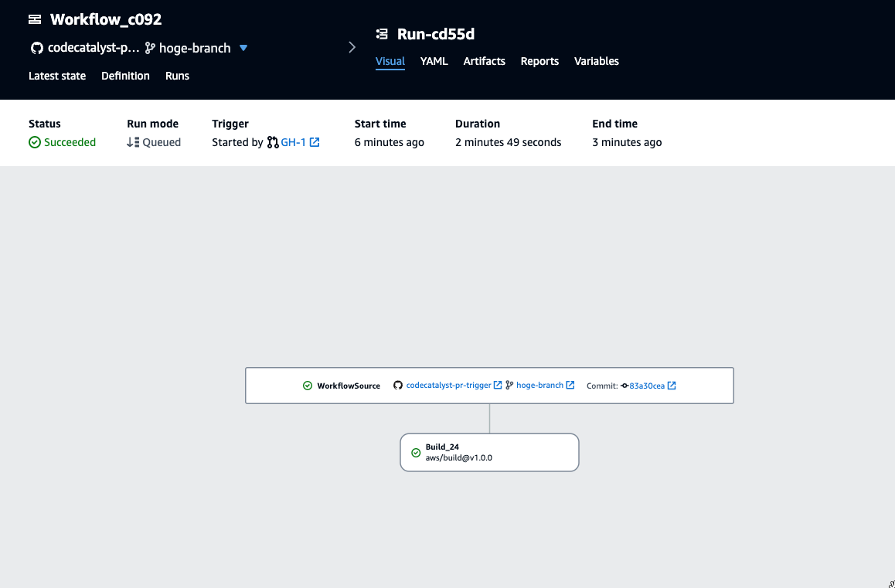
Task: Click the Build_24 success check icon
Action: pyautogui.click(x=416, y=453)
